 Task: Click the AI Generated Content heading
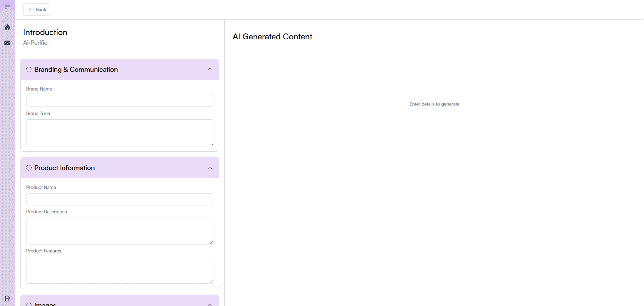tap(273, 36)
